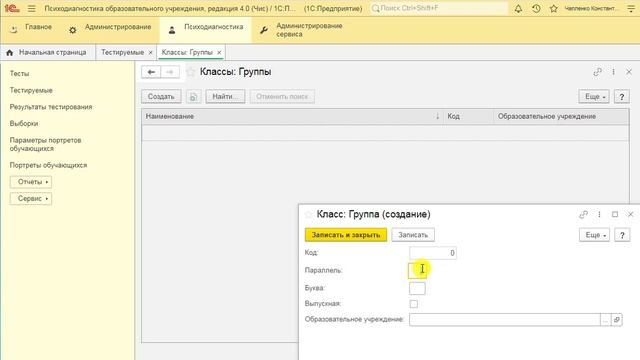Click the Отменить поиск button
The width and height of the screenshot is (640, 360).
[282, 97]
